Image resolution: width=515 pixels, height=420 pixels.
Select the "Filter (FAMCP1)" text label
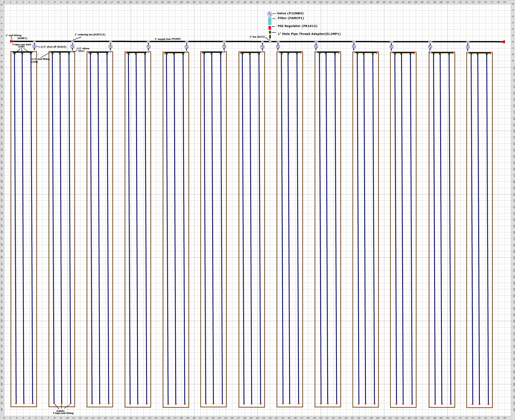291,18
